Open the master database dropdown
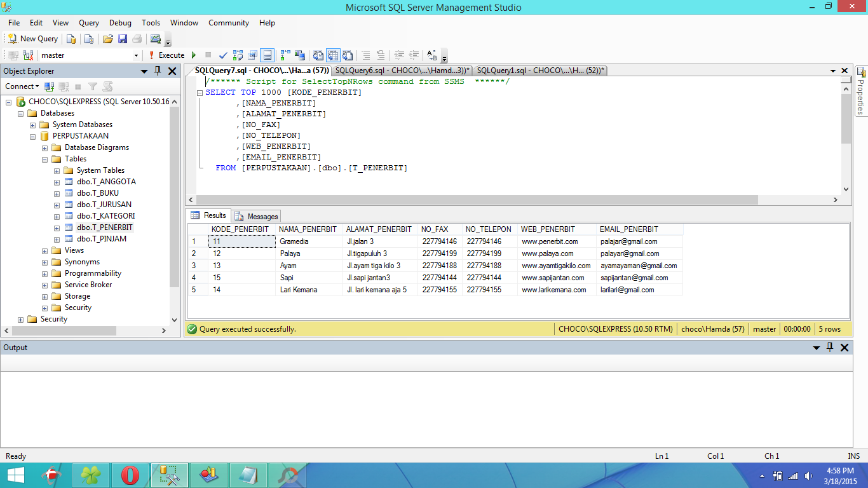 (136, 55)
